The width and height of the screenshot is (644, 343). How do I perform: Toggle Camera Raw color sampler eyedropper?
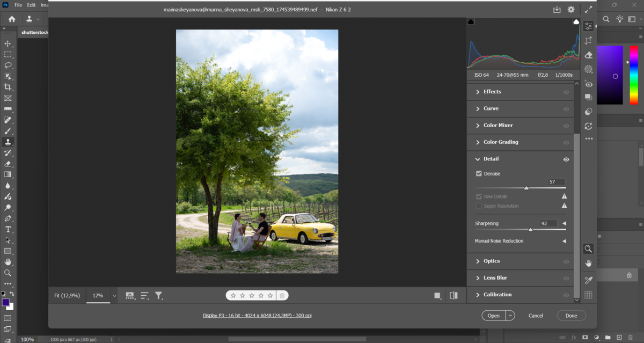click(589, 280)
